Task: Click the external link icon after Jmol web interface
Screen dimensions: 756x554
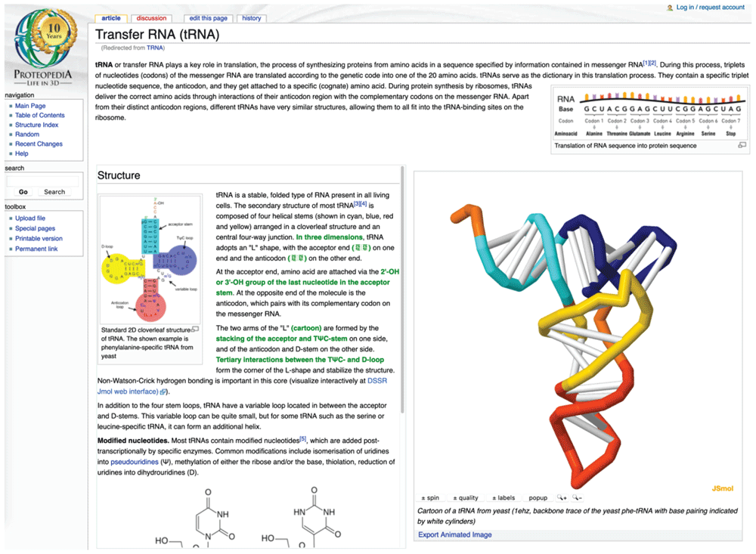Action: [x=163, y=392]
